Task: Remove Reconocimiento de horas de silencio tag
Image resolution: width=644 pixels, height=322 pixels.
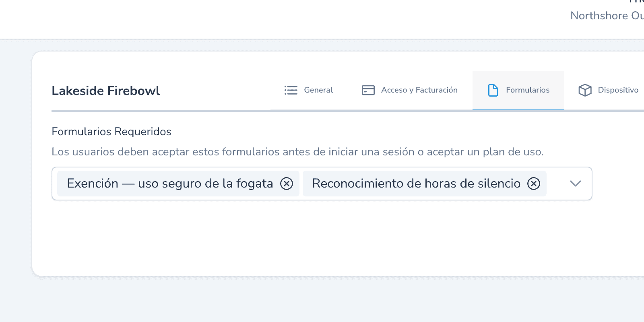Action: 534,184
